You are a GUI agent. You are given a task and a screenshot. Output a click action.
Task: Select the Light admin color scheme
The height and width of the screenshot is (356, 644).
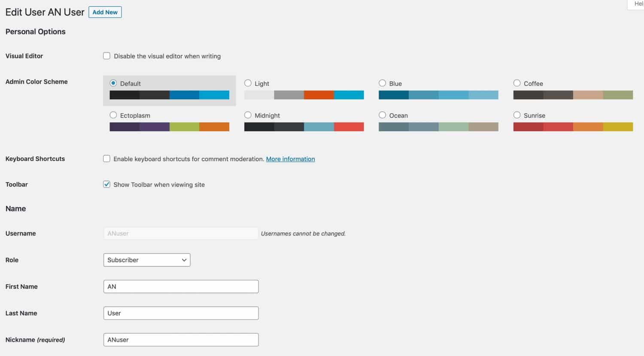click(x=248, y=83)
